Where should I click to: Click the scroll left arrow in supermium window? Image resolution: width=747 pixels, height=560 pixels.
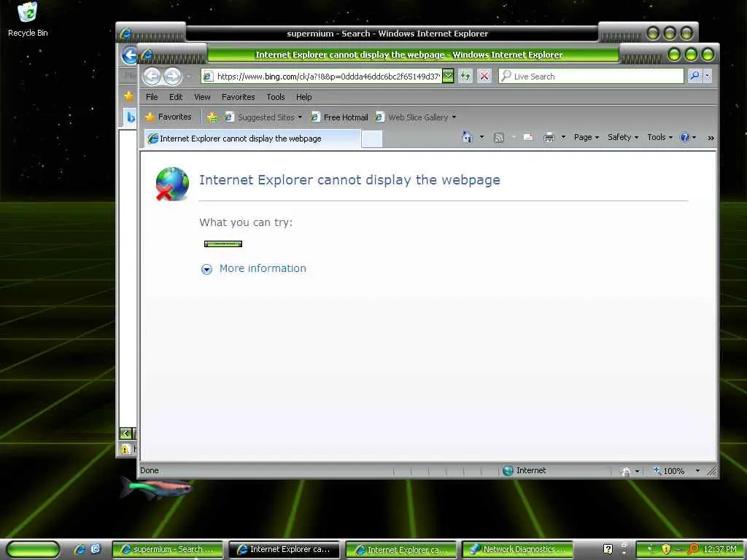125,433
